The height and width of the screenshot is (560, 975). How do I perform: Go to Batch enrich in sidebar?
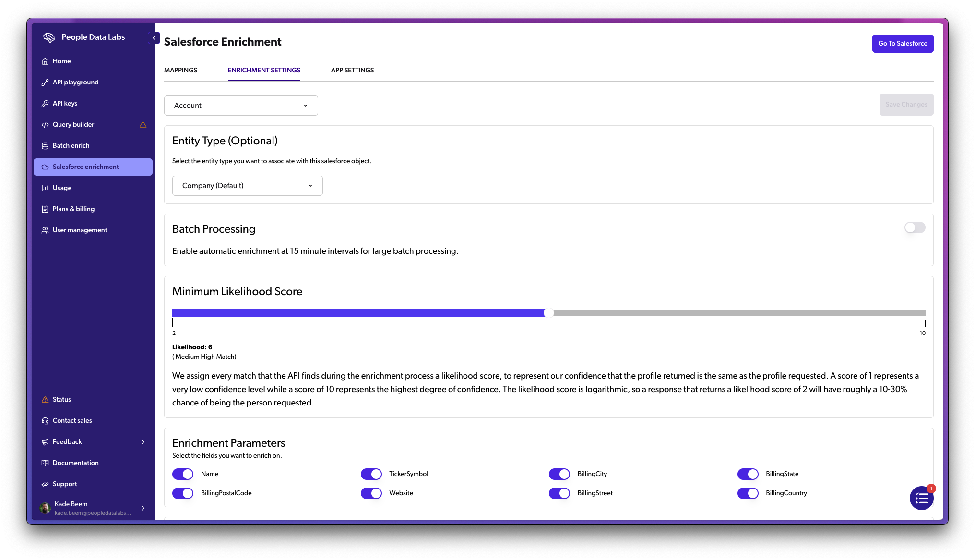pyautogui.click(x=71, y=145)
